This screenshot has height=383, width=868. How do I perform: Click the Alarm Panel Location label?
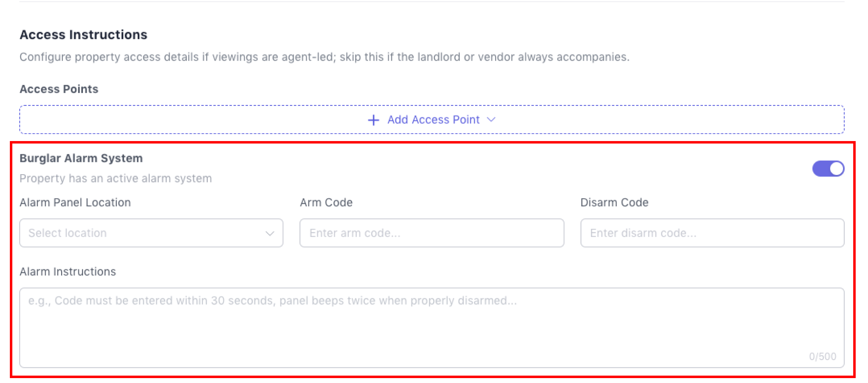point(75,203)
